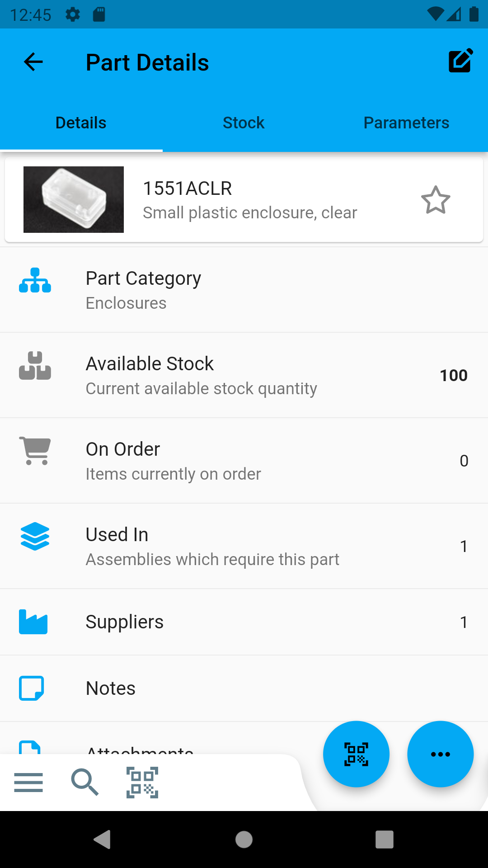Switch to the Parameters tab
Screen dimensions: 488x868
coord(406,123)
